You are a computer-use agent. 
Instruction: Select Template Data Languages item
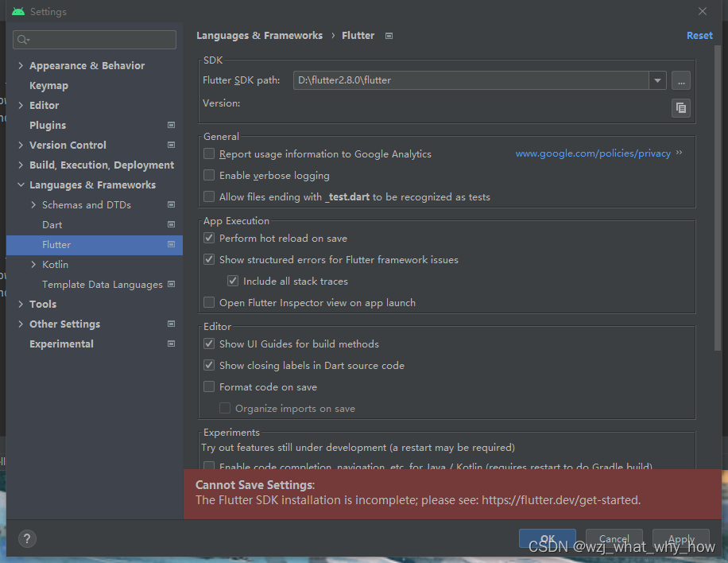[x=103, y=285]
